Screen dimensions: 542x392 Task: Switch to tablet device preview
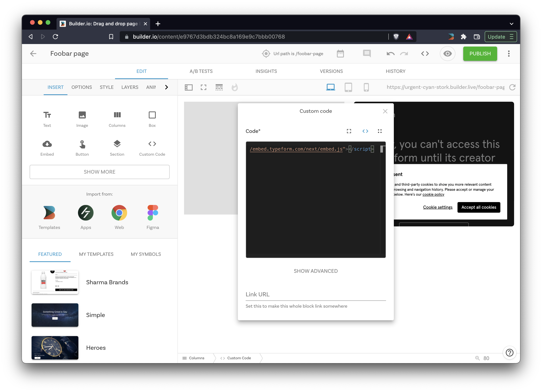pos(348,87)
